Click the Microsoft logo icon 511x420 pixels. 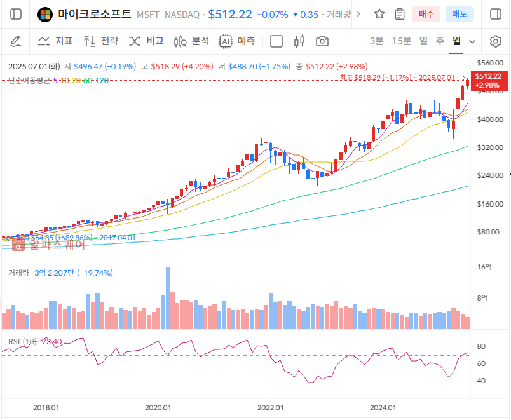click(x=45, y=15)
